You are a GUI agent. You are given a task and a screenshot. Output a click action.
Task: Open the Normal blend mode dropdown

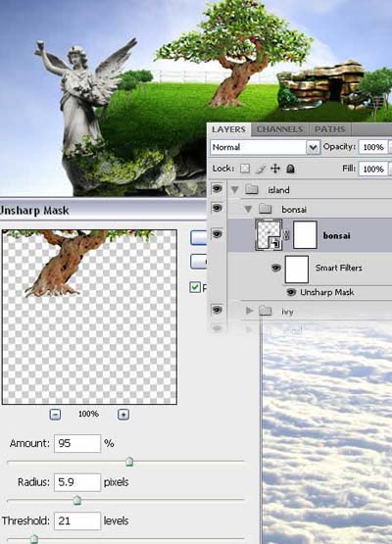pos(265,147)
